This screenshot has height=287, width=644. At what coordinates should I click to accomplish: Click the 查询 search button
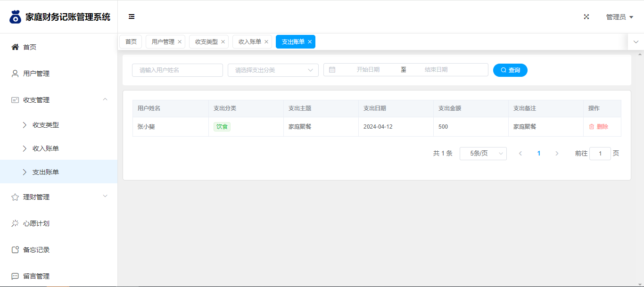click(x=510, y=70)
